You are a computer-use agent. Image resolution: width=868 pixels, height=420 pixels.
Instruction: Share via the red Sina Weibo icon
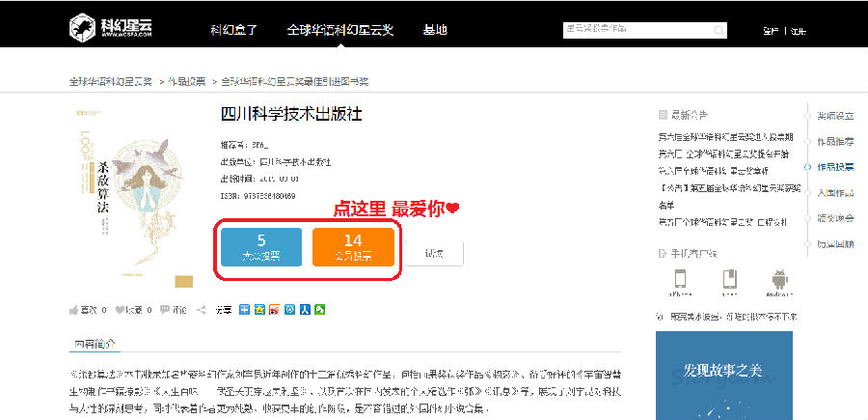275,310
